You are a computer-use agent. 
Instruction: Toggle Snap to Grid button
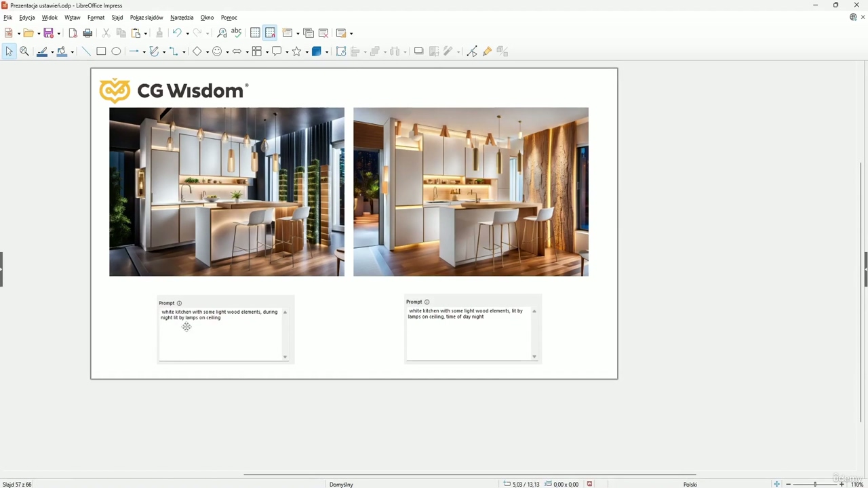coord(270,33)
